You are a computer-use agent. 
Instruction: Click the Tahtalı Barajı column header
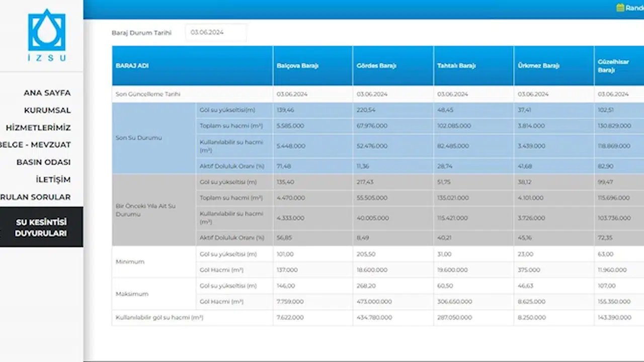[x=456, y=66]
